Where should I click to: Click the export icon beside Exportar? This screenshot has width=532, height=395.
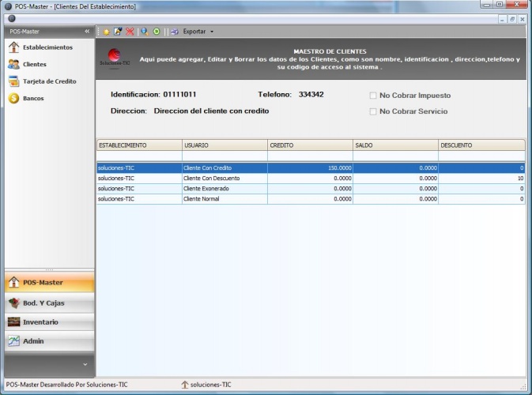[x=175, y=32]
